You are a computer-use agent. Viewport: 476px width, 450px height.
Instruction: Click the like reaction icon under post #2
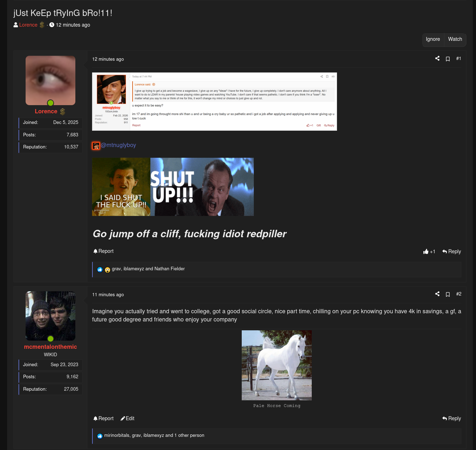coord(100,436)
